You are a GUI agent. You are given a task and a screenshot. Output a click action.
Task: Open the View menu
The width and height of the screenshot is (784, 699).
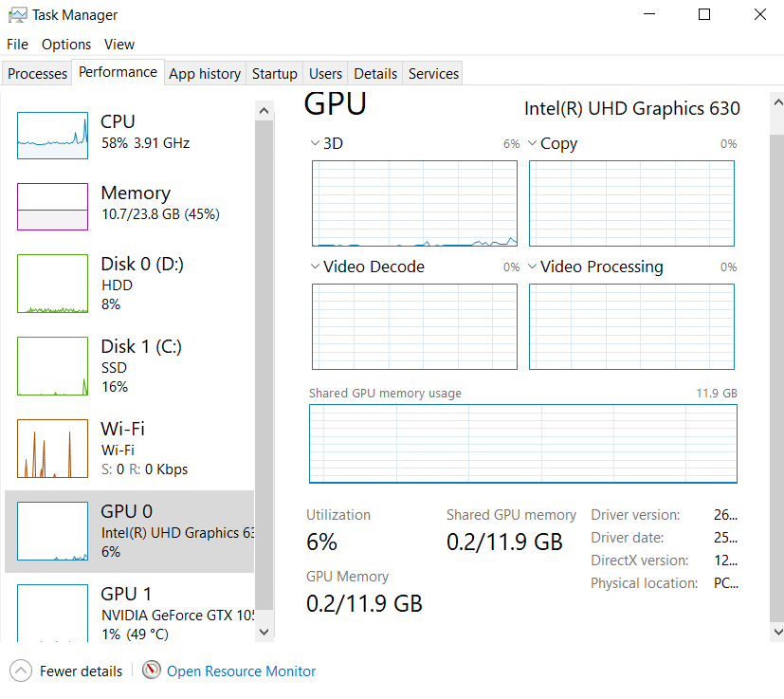tap(119, 45)
